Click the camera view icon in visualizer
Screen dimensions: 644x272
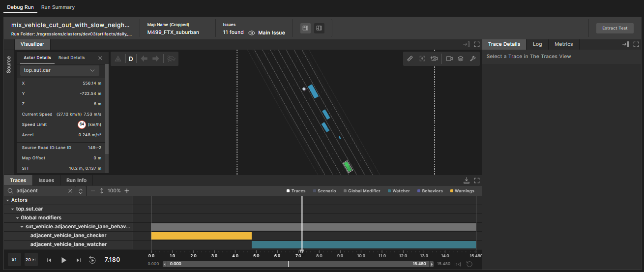449,59
